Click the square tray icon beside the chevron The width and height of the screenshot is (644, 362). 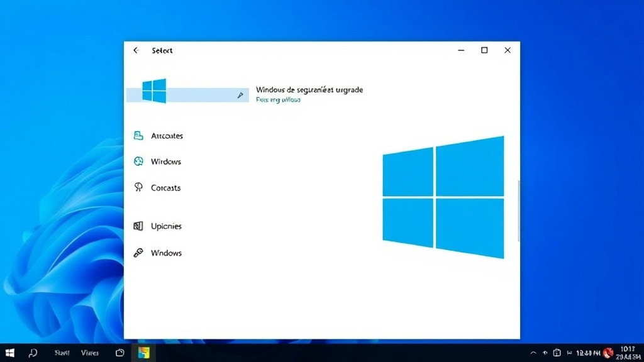tap(557, 353)
